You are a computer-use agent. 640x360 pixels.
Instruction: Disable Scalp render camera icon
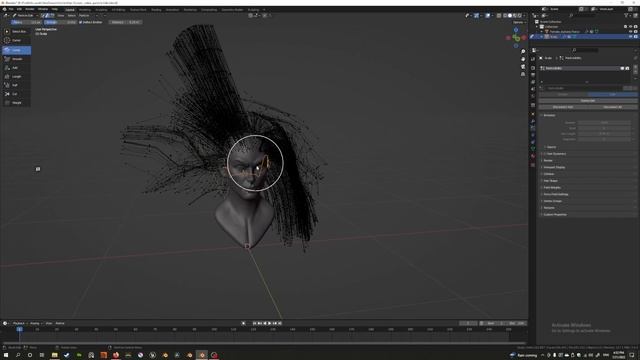636,36
